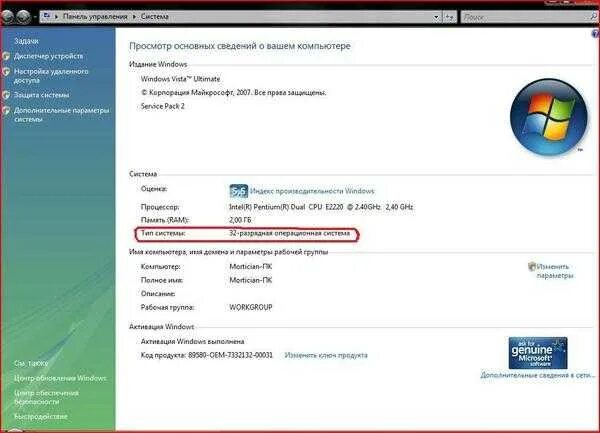Click the Forward navigation arrow button
600x433 pixels.
[23, 16]
